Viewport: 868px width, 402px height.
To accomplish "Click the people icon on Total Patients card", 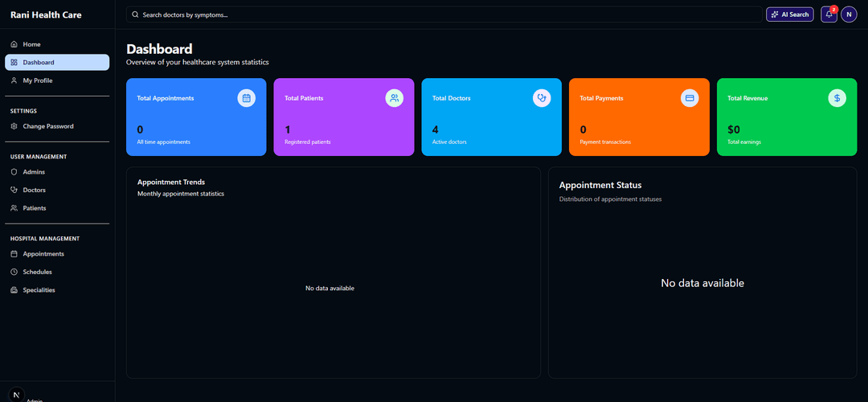I will [394, 98].
